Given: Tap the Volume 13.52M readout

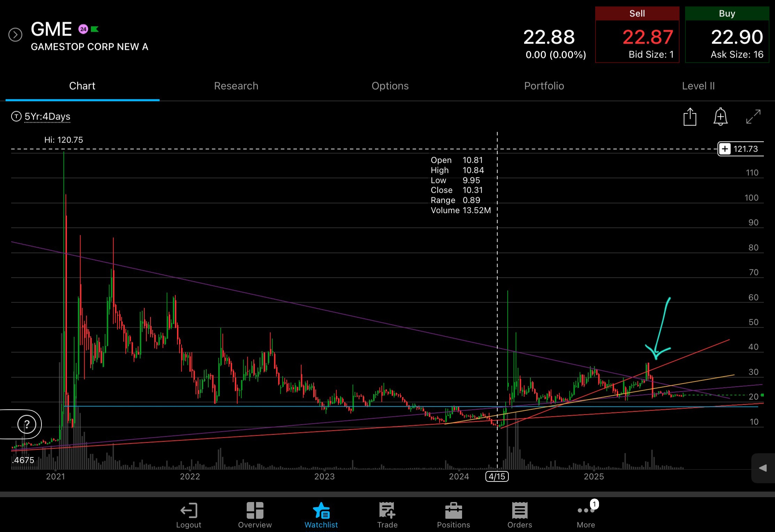Looking at the screenshot, I should 461,210.
